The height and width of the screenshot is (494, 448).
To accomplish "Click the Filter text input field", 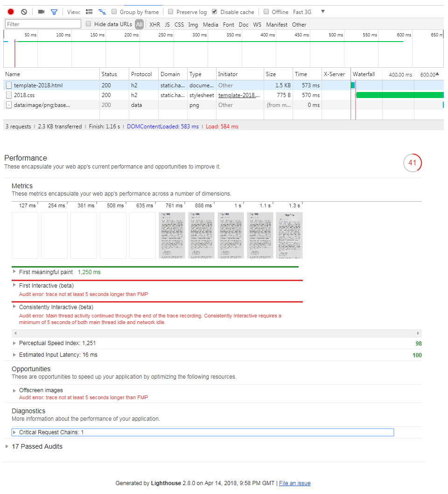I will coord(43,24).
